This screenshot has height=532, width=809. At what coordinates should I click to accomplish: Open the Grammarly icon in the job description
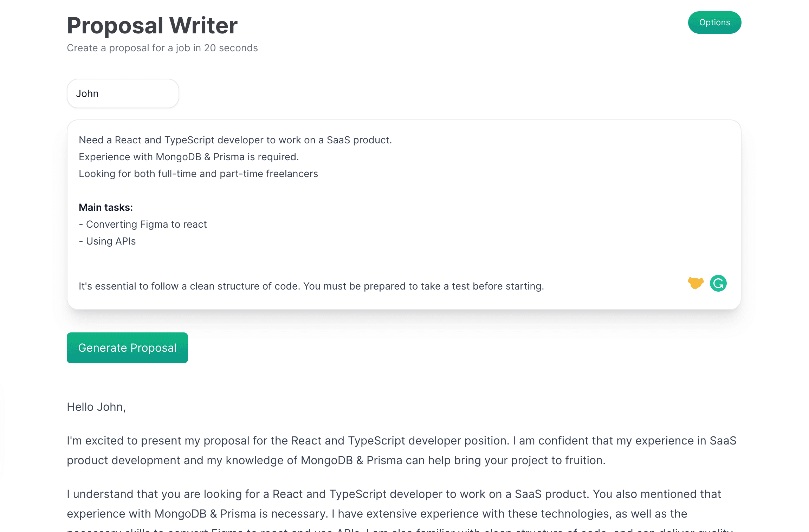point(718,283)
